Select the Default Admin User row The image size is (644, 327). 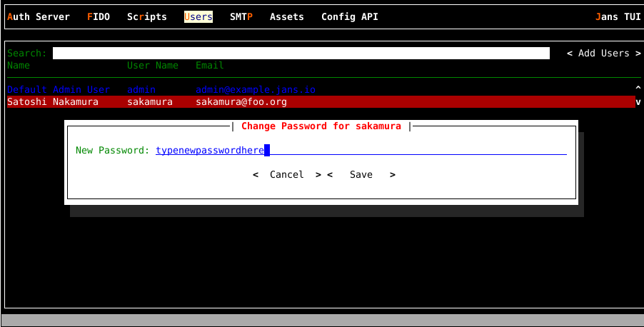59,89
